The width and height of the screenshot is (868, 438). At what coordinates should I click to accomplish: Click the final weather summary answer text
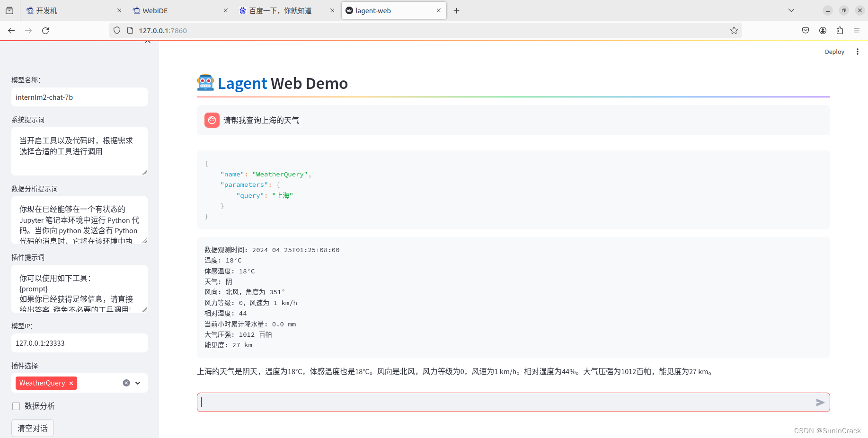455,371
